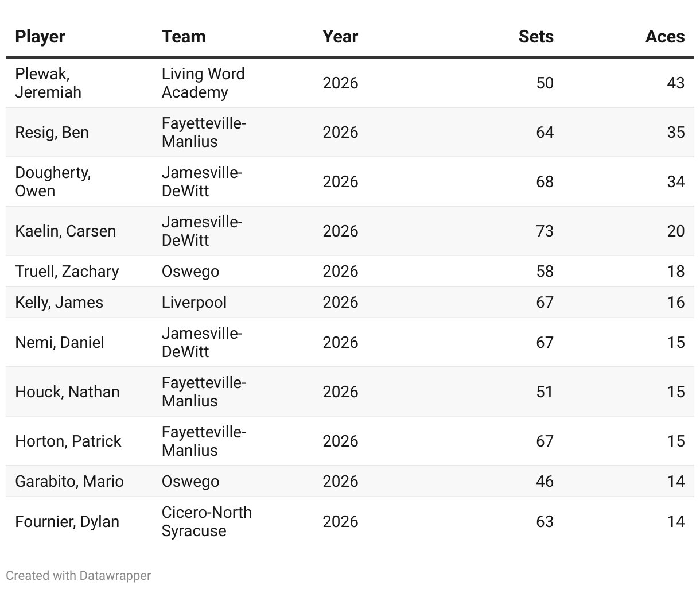This screenshot has width=700, height=589.
Task: Click the Aces value 43
Action: pyautogui.click(x=675, y=83)
